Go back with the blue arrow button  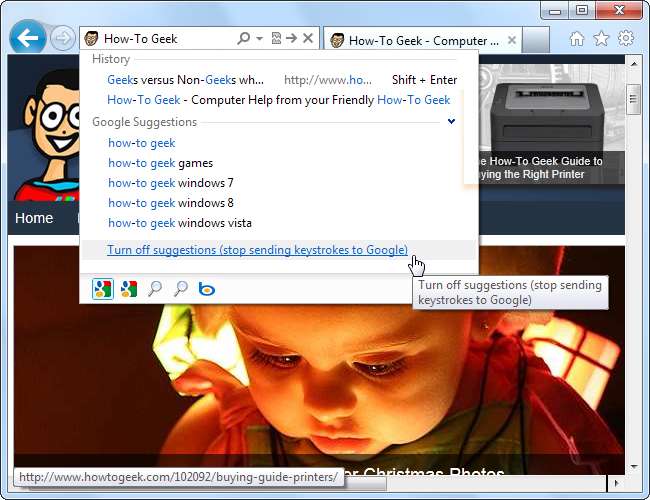[x=27, y=38]
